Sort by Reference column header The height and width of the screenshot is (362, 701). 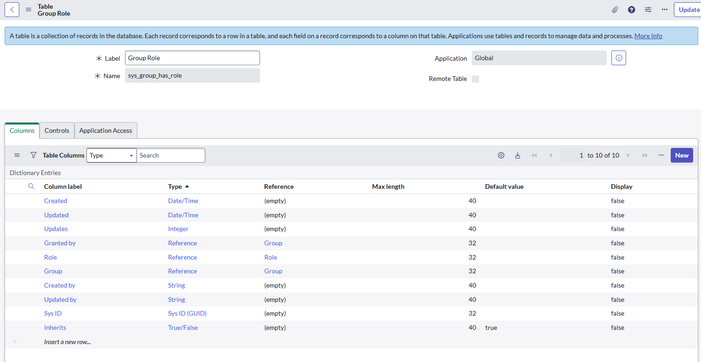pyautogui.click(x=279, y=186)
